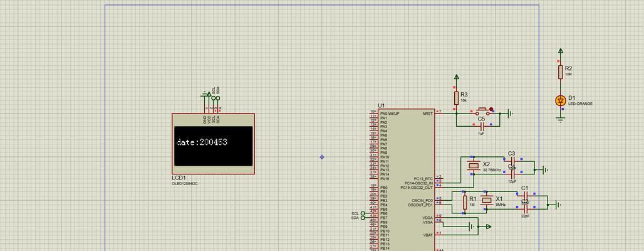
Task: Click the SCL terminal circle above LCD1
Action: pyautogui.click(x=214, y=98)
